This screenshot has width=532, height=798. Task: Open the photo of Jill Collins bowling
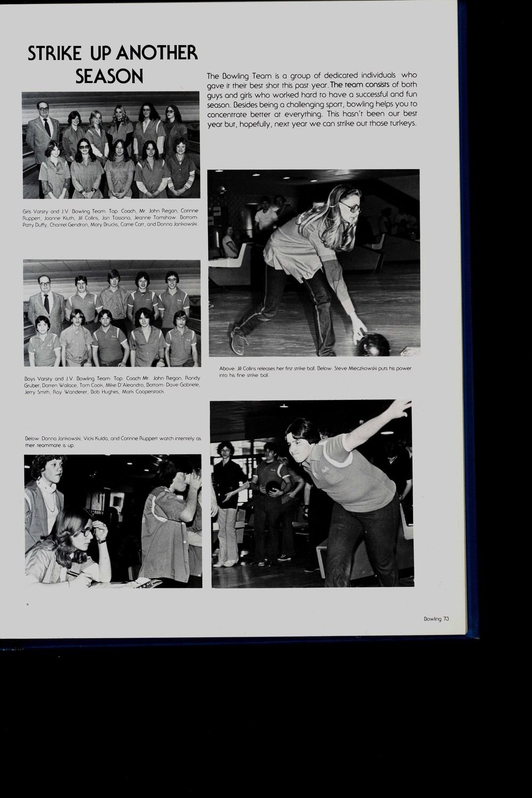click(314, 263)
